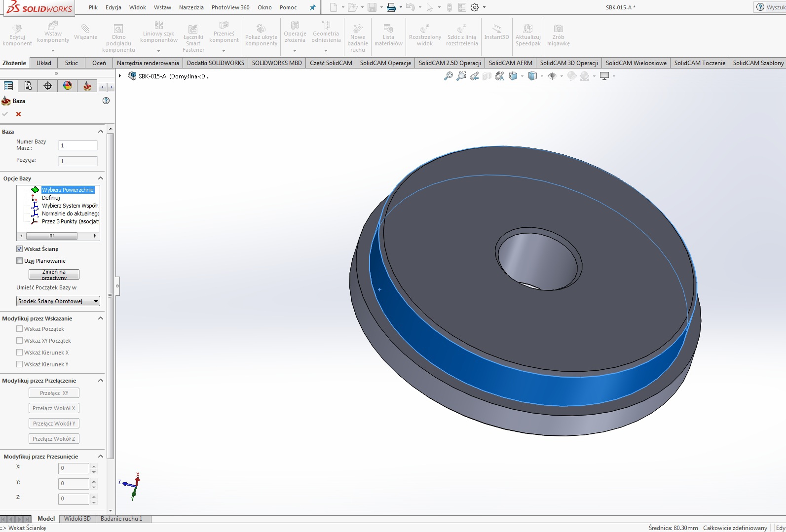Switch to the Badanie ruchu 1 tab

[x=121, y=519]
